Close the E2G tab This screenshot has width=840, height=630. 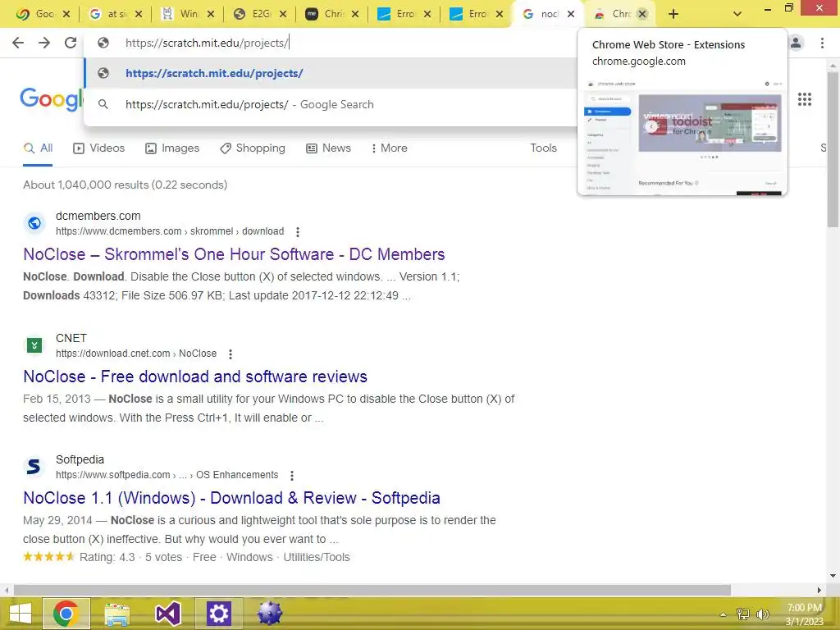[283, 14]
